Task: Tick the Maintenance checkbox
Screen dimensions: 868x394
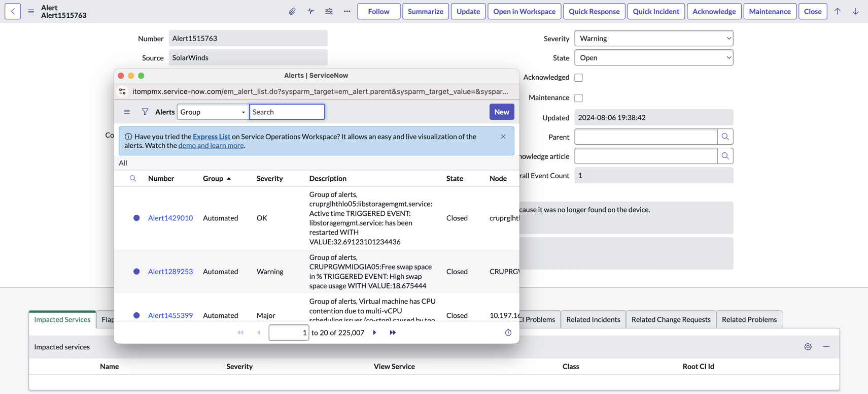Action: [x=578, y=97]
